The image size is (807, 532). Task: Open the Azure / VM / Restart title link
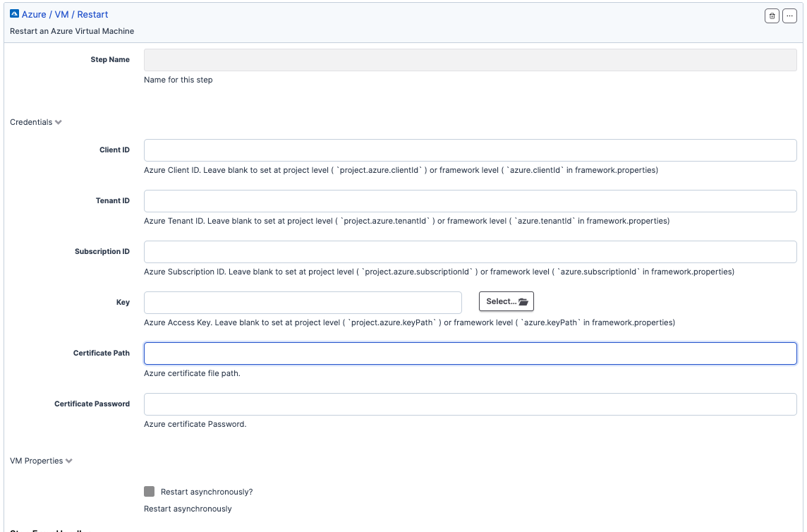pos(65,14)
